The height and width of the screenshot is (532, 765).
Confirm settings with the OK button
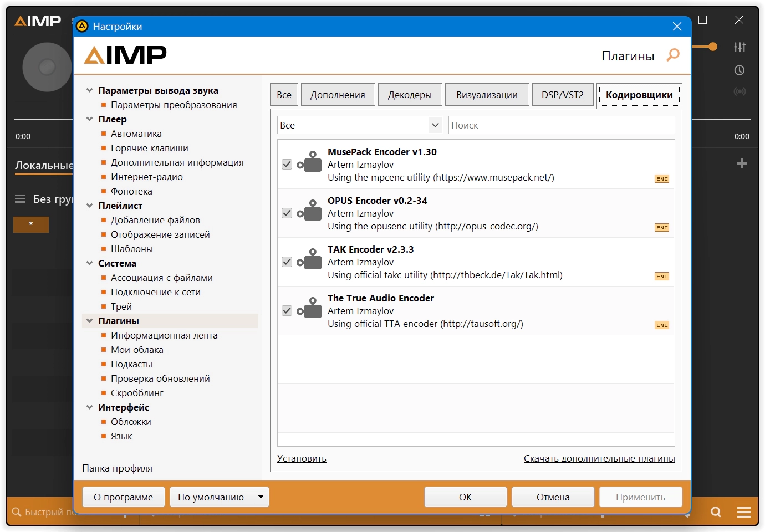[466, 497]
